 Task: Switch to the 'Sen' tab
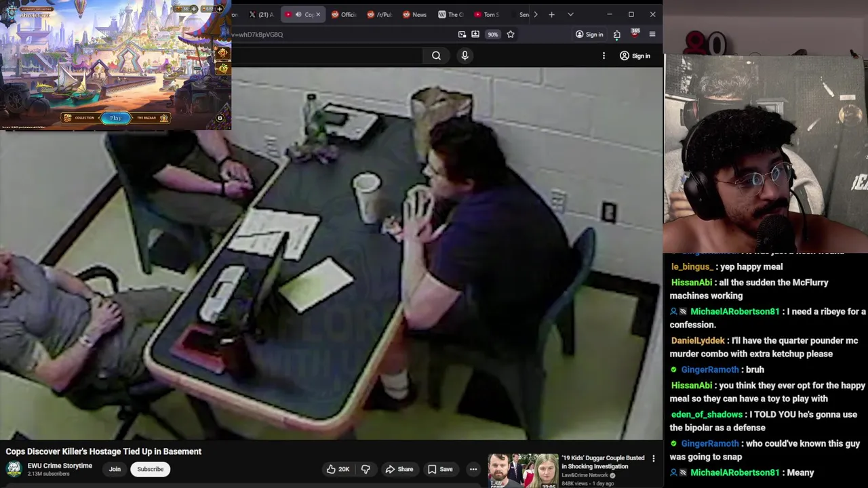pyautogui.click(x=521, y=14)
